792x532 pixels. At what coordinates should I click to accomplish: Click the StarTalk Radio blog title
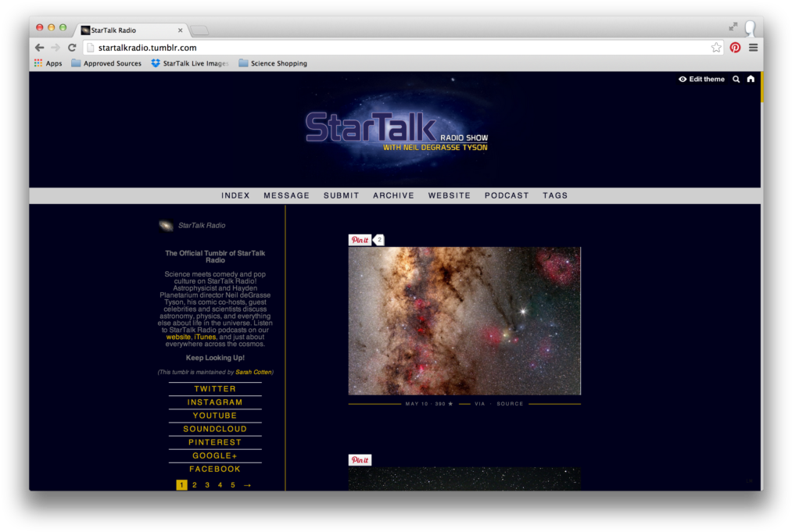tap(202, 226)
